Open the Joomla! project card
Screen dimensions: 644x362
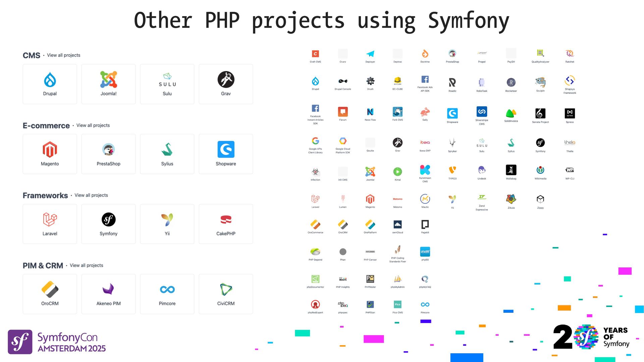(108, 84)
